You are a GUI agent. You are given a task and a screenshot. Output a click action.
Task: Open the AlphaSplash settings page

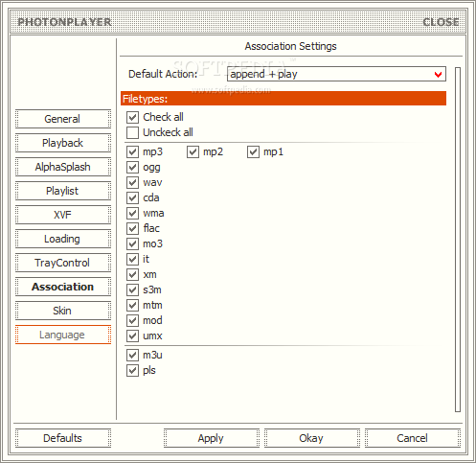pos(63,167)
